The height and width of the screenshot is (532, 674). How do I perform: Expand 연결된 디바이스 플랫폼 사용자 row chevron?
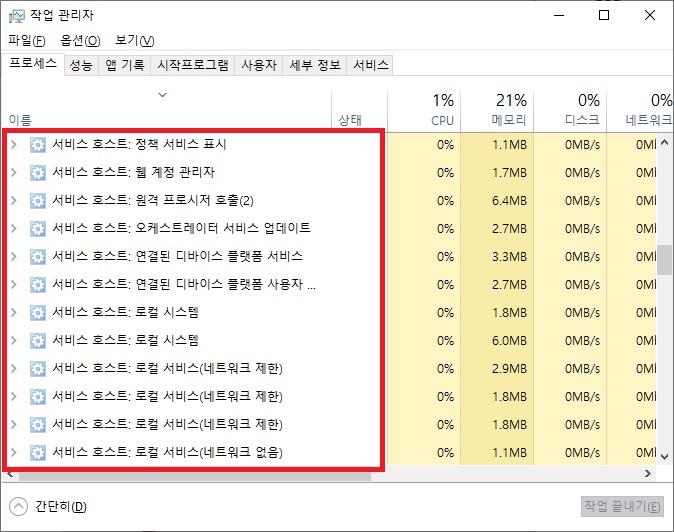(14, 284)
